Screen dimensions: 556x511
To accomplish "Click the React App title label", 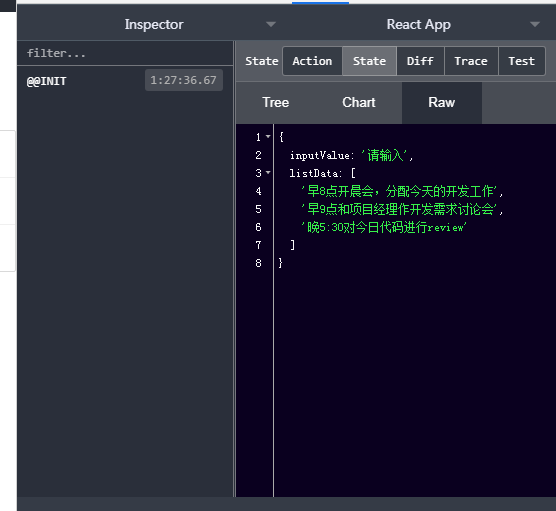I will (418, 24).
